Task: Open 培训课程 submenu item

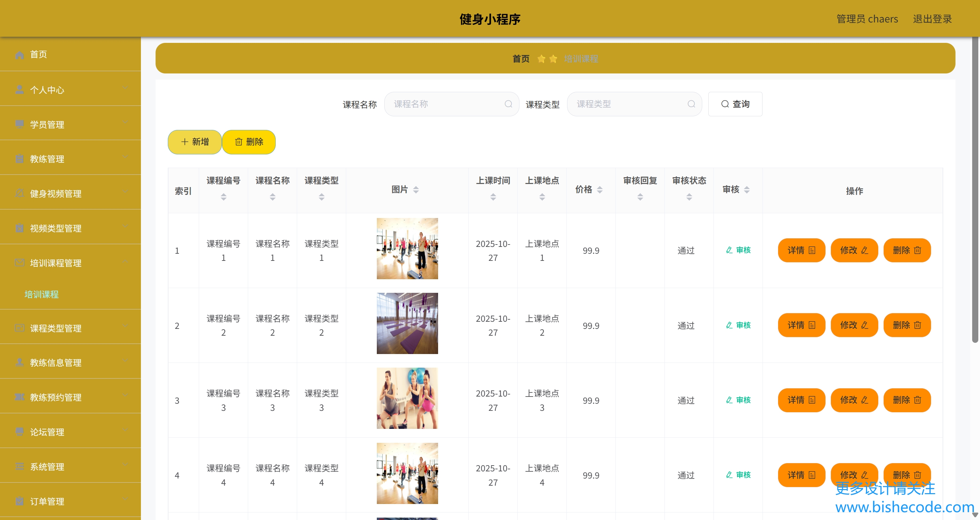Action: coord(42,294)
